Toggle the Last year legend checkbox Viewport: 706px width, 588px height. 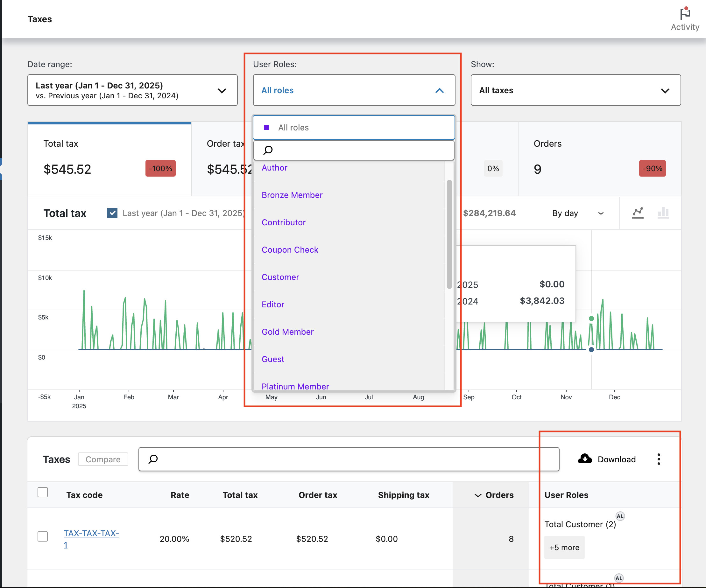[x=112, y=213]
